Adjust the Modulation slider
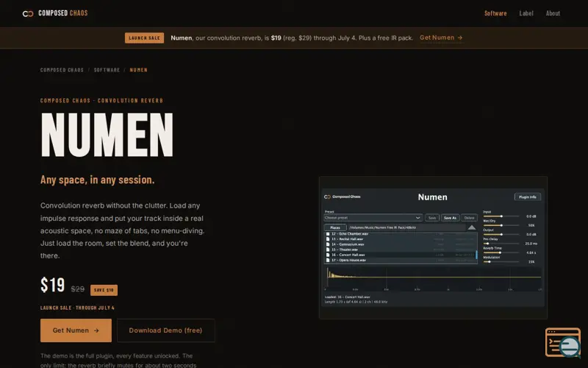 tap(501, 262)
